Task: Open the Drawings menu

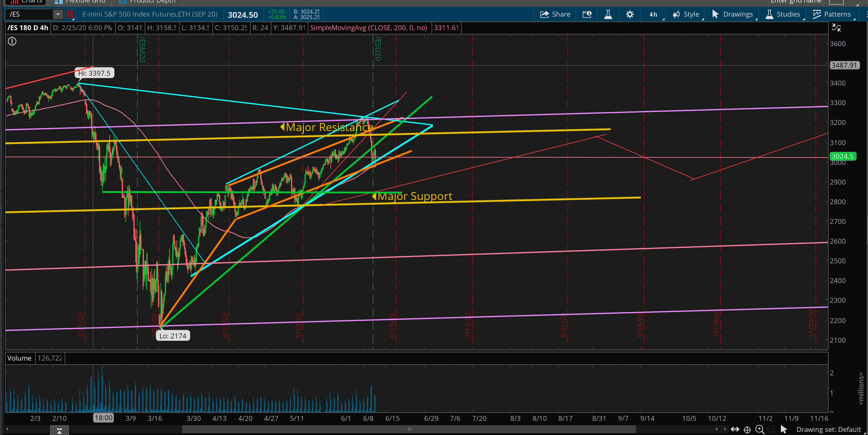Action: pyautogui.click(x=733, y=14)
